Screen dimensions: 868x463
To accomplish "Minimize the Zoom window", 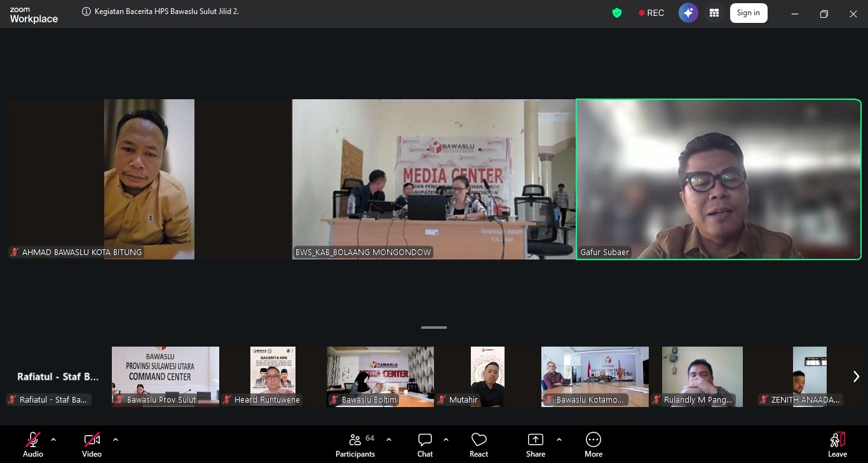I will [795, 14].
